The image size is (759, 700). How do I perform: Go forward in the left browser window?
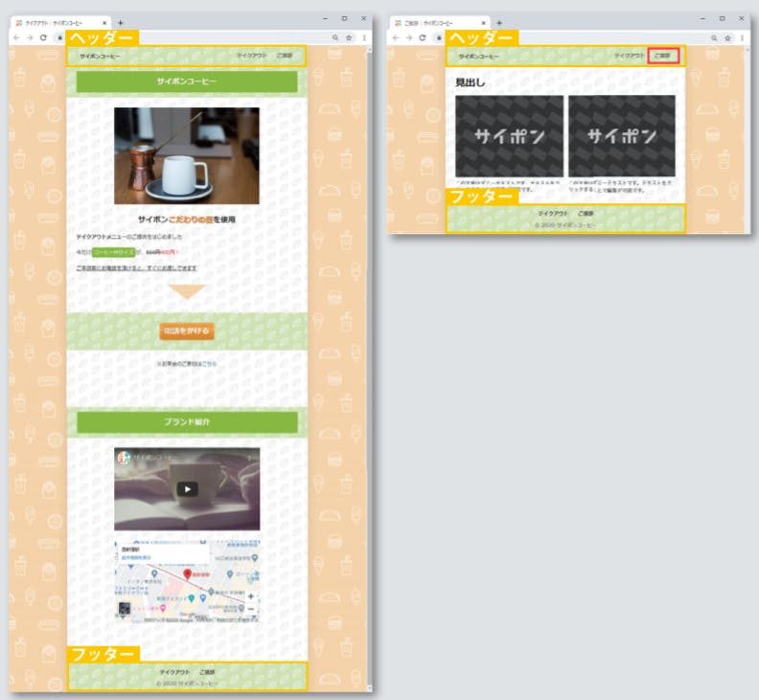tap(30, 37)
